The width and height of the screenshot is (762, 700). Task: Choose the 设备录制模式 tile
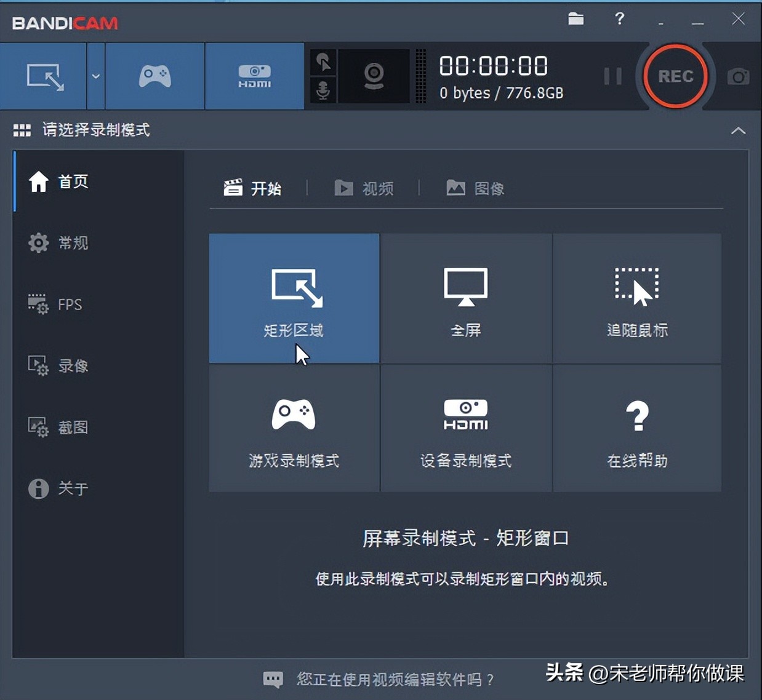pyautogui.click(x=466, y=428)
